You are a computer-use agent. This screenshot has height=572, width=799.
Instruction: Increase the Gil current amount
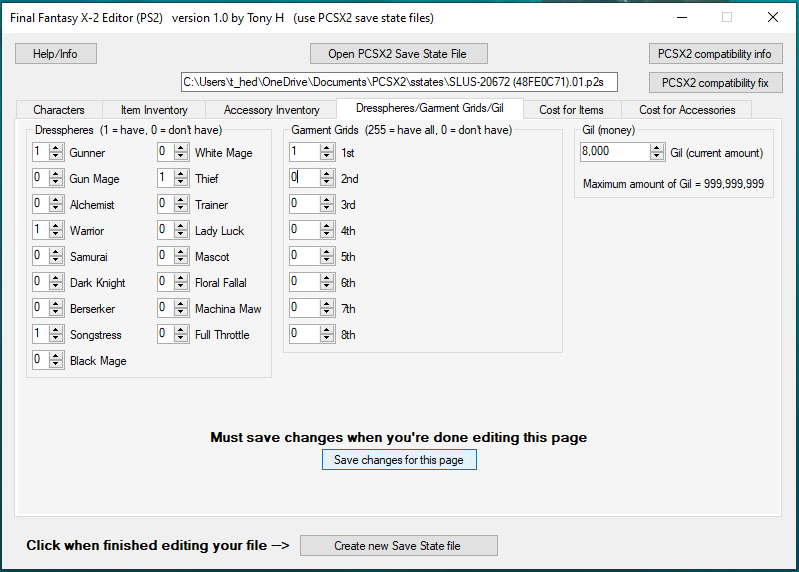(x=657, y=148)
